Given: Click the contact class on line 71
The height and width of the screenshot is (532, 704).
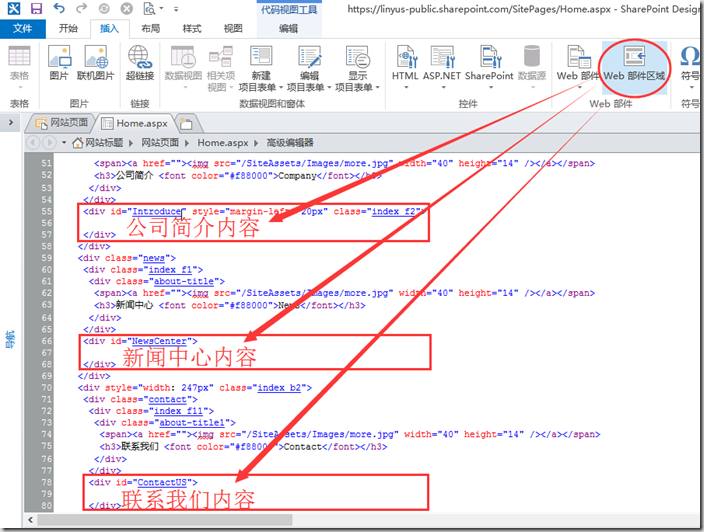Looking at the screenshot, I should [167, 399].
